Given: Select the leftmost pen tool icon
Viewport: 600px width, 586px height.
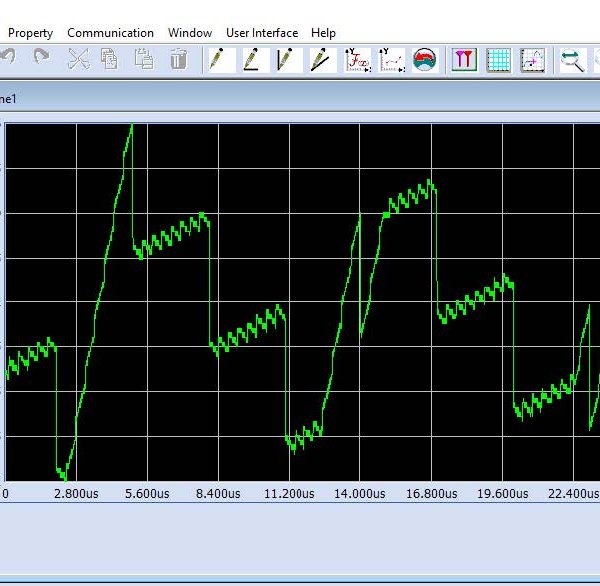Looking at the screenshot, I should [221, 60].
